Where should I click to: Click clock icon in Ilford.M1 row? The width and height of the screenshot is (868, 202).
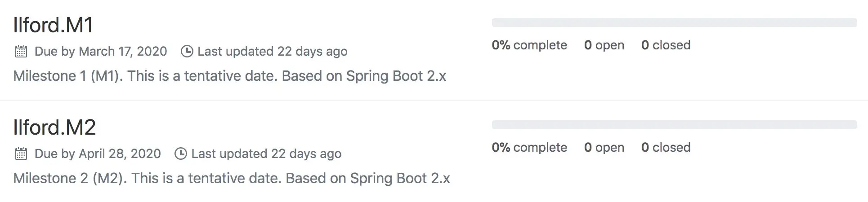click(x=187, y=51)
